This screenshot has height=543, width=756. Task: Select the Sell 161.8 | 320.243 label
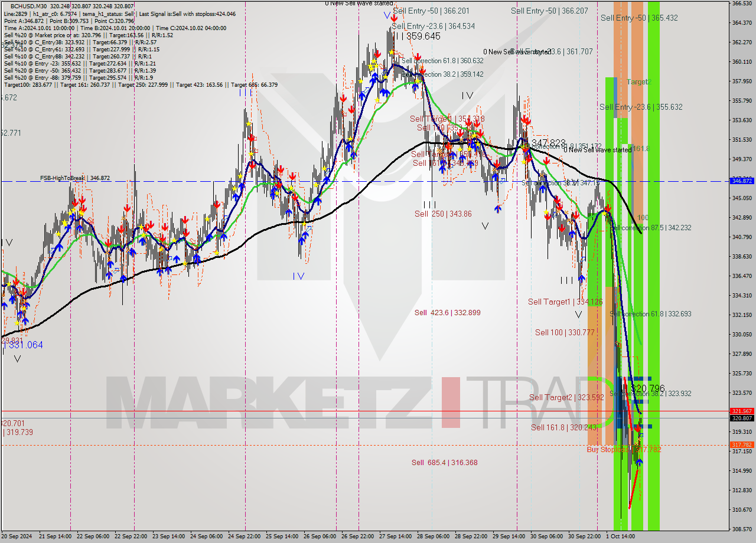564,427
